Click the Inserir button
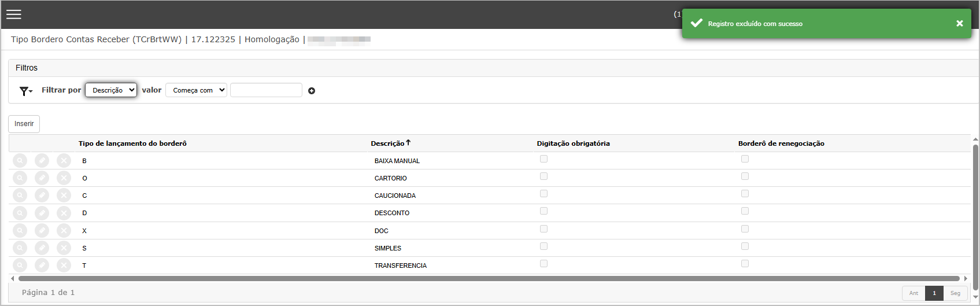 [x=24, y=124]
